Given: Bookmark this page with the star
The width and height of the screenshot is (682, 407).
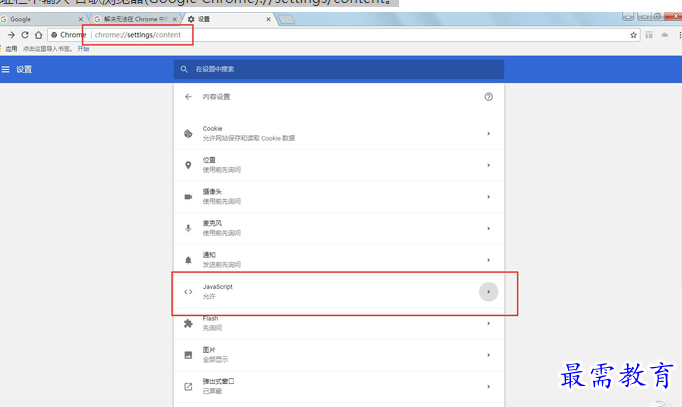Looking at the screenshot, I should pyautogui.click(x=633, y=35).
